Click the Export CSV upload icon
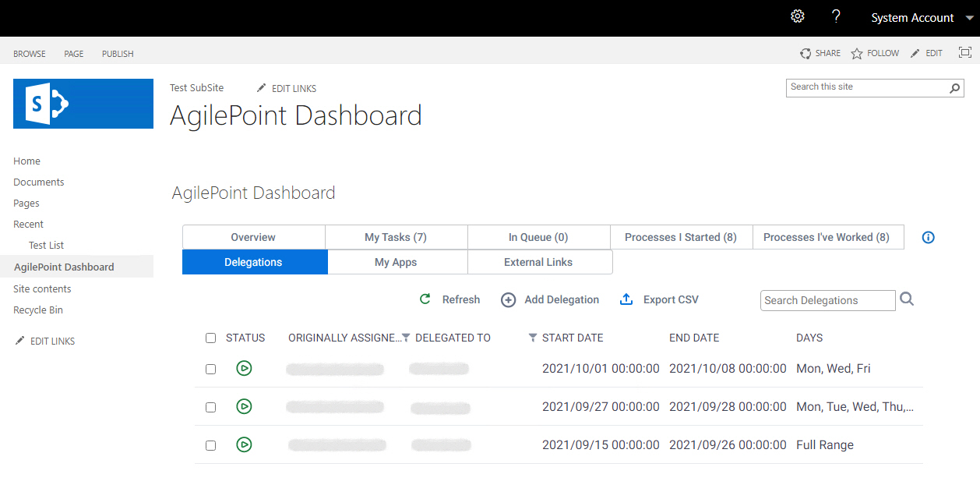980x499 pixels. click(x=626, y=299)
